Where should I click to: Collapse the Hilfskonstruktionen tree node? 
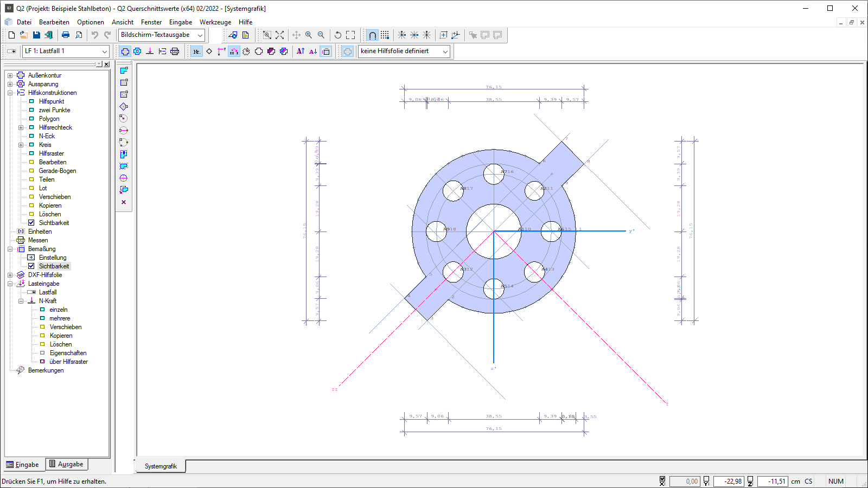[10, 93]
